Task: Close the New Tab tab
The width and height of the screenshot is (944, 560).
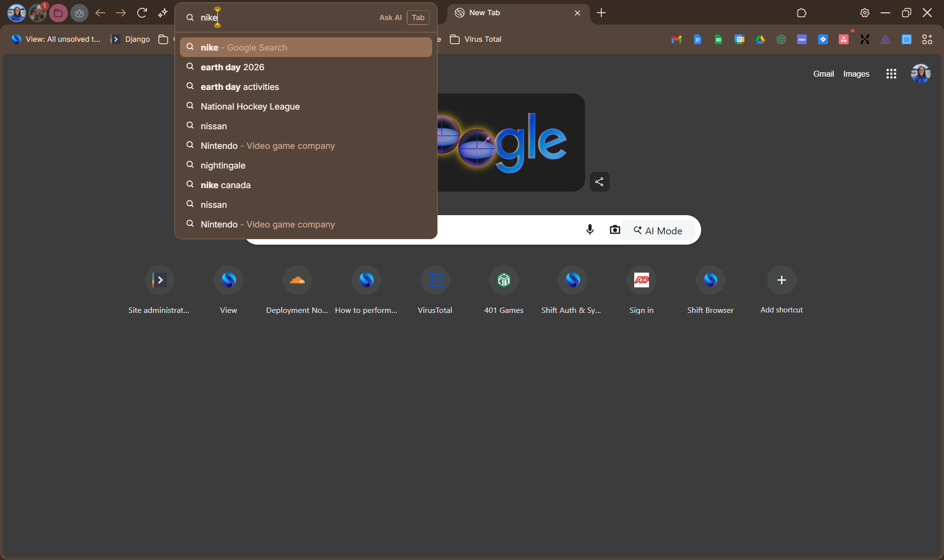Action: [x=578, y=13]
